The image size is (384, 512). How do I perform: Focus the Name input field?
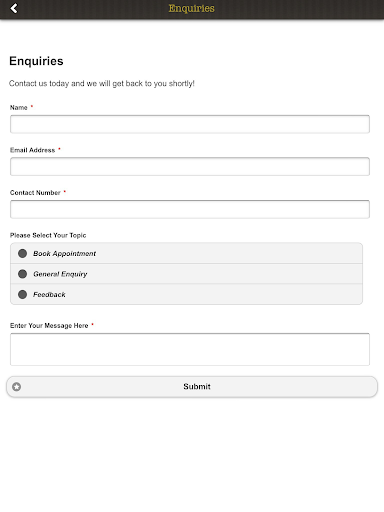click(x=190, y=124)
